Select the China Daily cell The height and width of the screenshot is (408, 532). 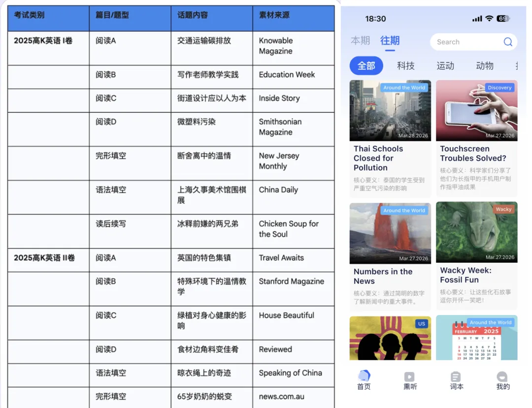(294, 197)
